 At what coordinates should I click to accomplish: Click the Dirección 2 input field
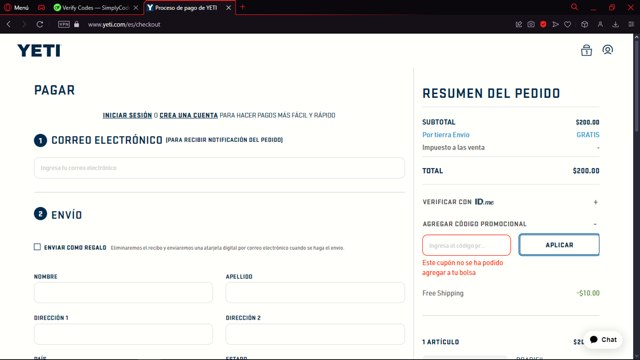coord(315,334)
